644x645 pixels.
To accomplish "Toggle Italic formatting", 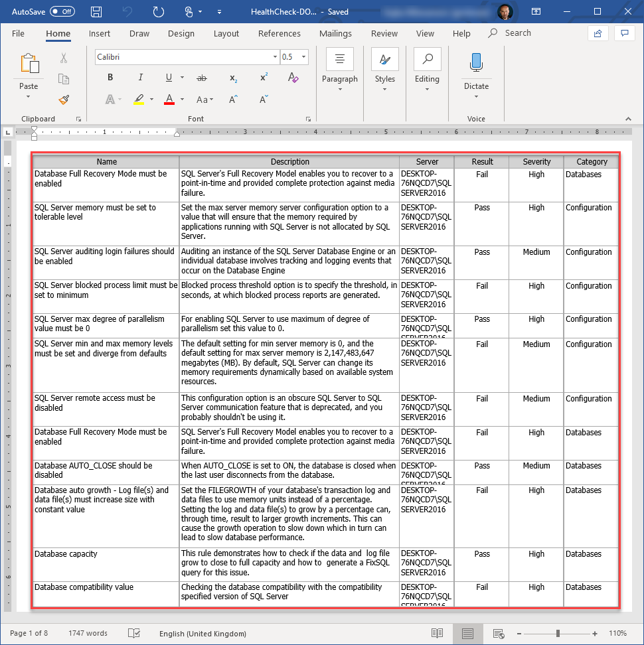I will pos(140,78).
